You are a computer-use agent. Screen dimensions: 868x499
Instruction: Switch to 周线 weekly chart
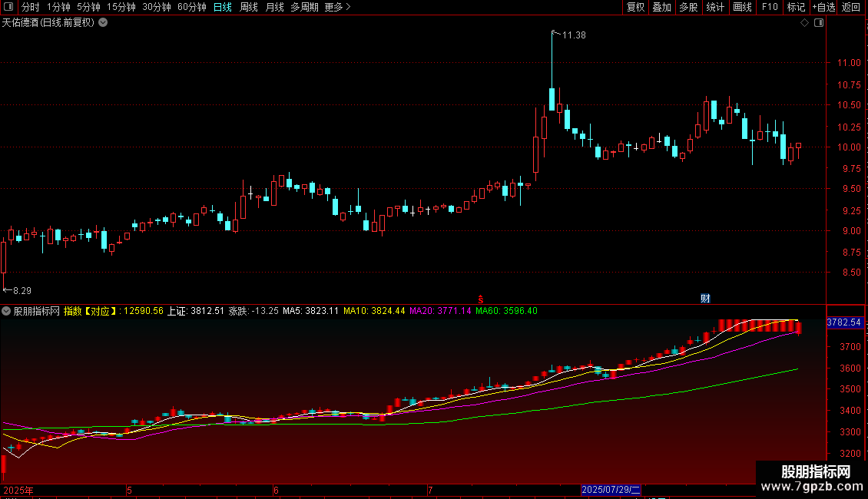[249, 7]
